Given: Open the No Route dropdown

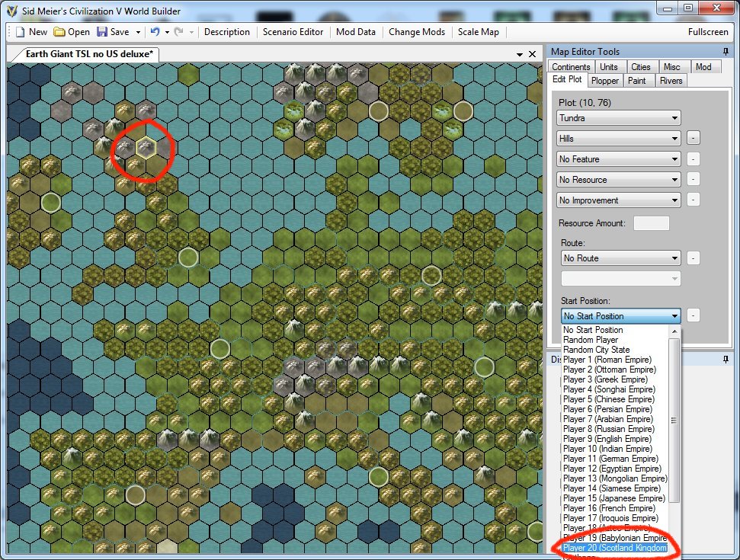Looking at the screenshot, I should pos(620,258).
